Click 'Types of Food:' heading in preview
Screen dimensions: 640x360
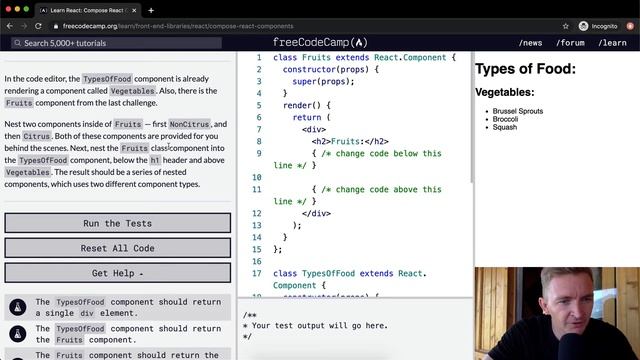[525, 69]
